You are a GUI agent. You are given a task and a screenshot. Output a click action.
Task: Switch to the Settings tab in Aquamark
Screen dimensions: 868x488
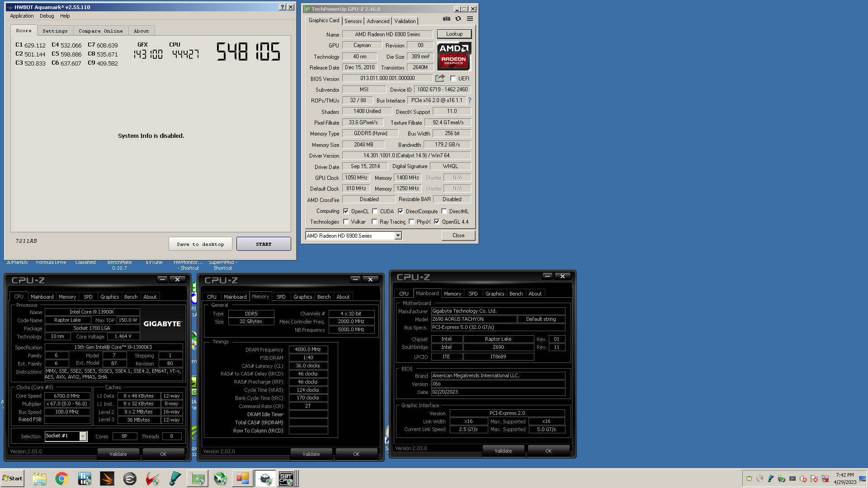(55, 31)
